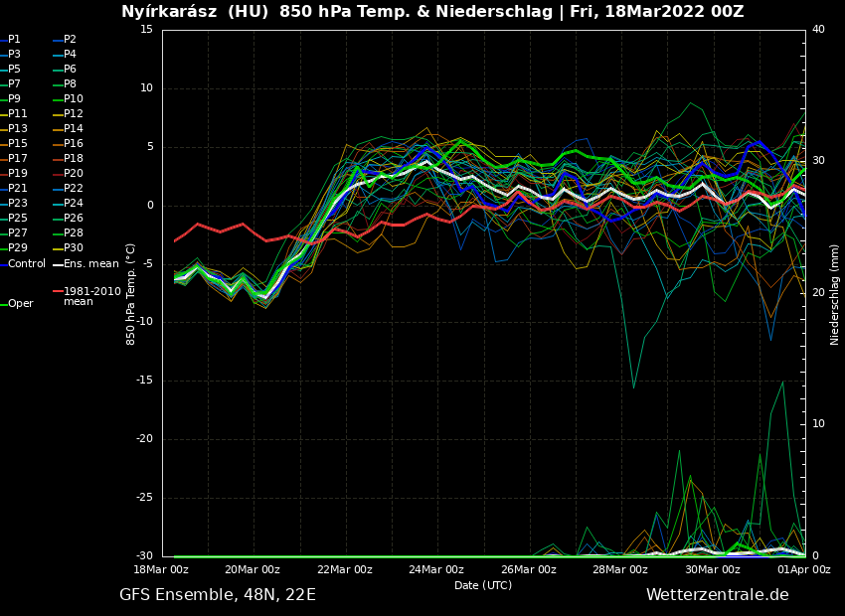Click the Date (UTC) axis label
Viewport: 845px width, 616px height.
(483, 586)
